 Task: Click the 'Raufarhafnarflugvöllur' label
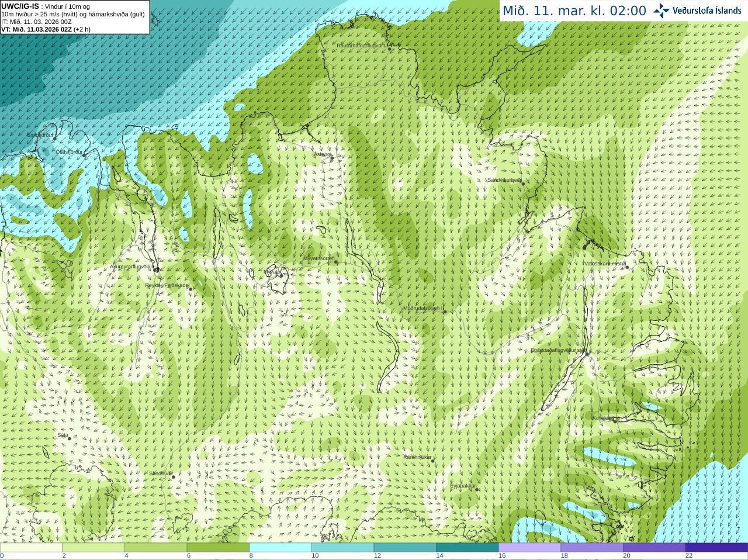pos(362,45)
